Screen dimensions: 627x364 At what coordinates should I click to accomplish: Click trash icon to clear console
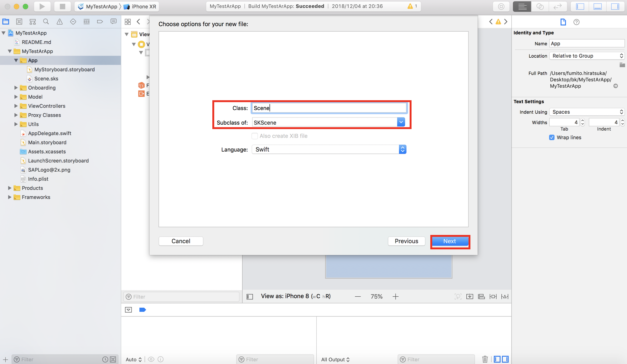[x=485, y=359]
